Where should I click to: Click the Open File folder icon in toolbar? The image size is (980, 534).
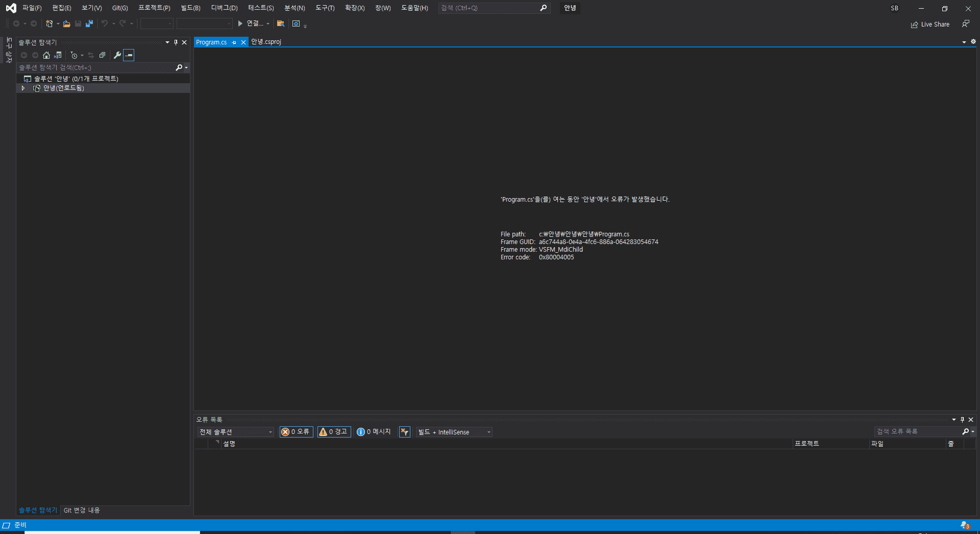click(x=66, y=23)
